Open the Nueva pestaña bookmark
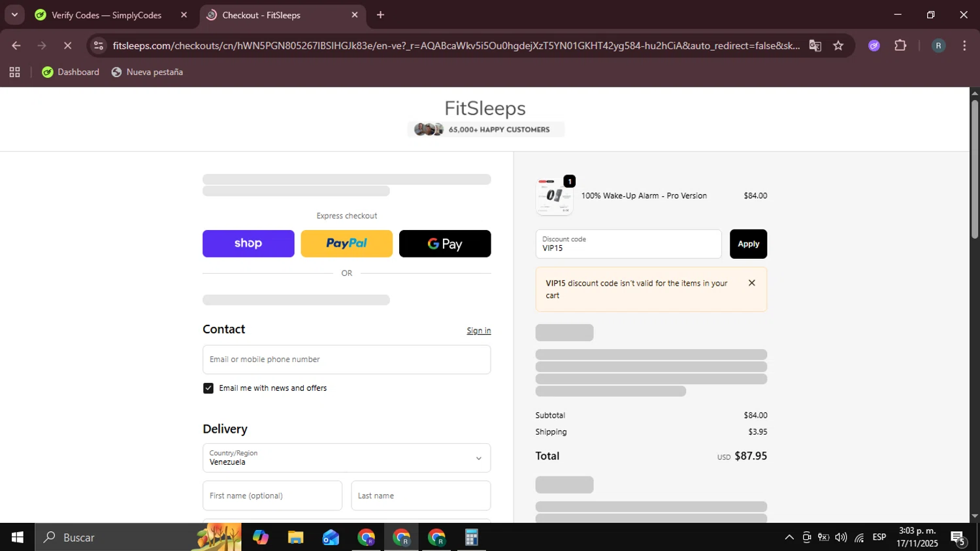Screen dimensions: 980x551 147,72
